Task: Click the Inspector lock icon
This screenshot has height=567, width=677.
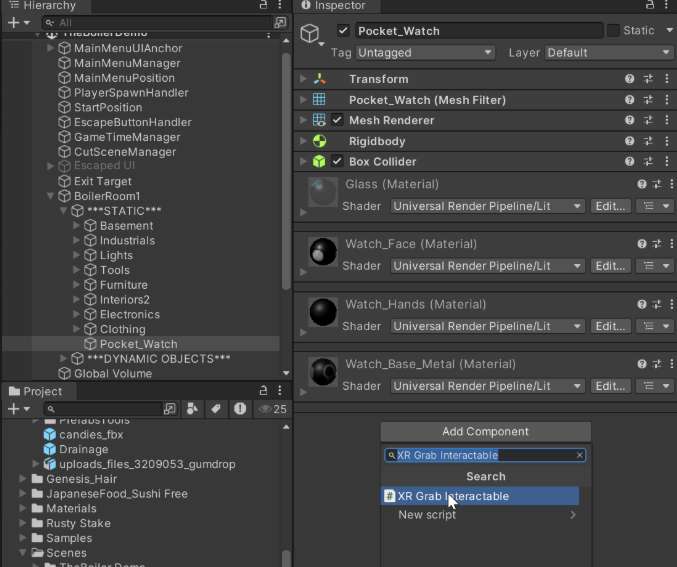Action: click(x=649, y=6)
